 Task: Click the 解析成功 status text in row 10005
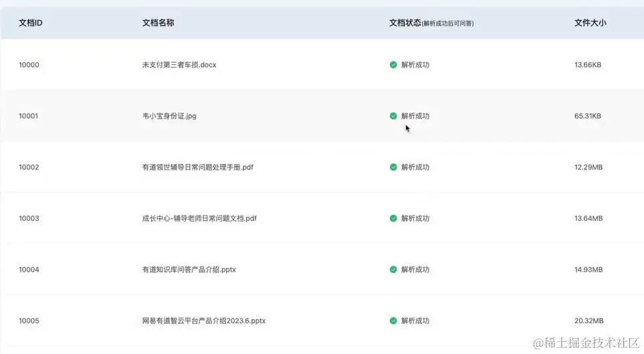click(415, 321)
